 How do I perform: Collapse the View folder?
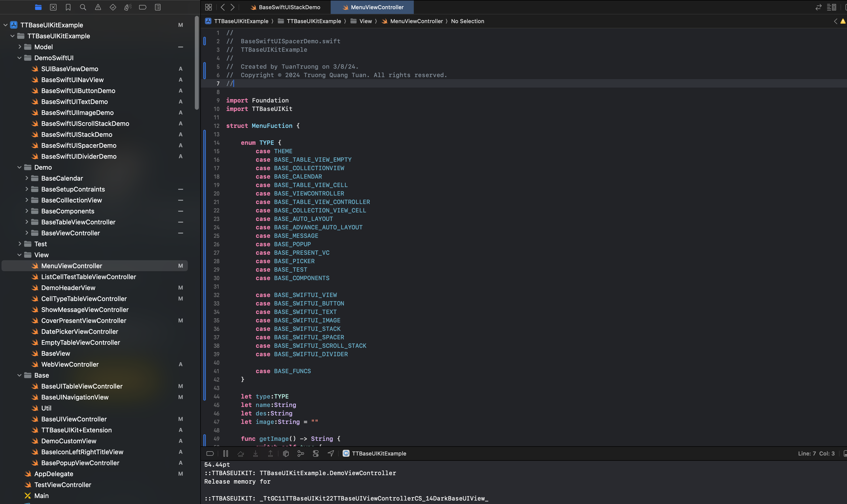(19, 255)
